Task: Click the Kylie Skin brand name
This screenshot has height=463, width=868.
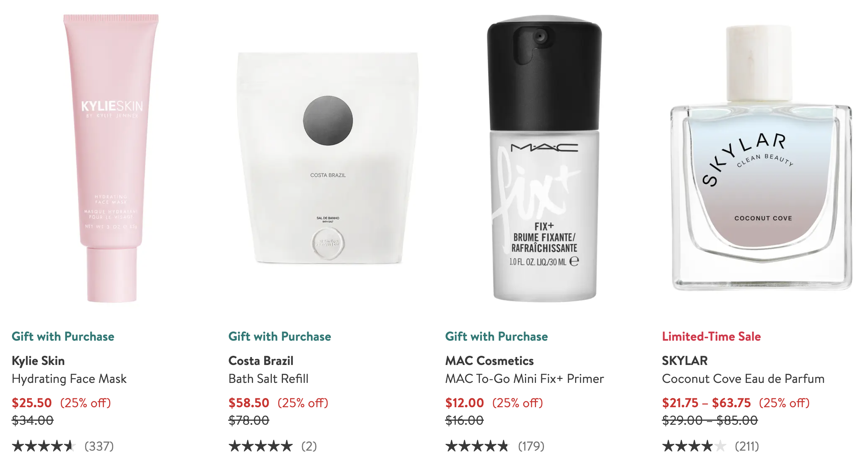Action: pos(38,361)
